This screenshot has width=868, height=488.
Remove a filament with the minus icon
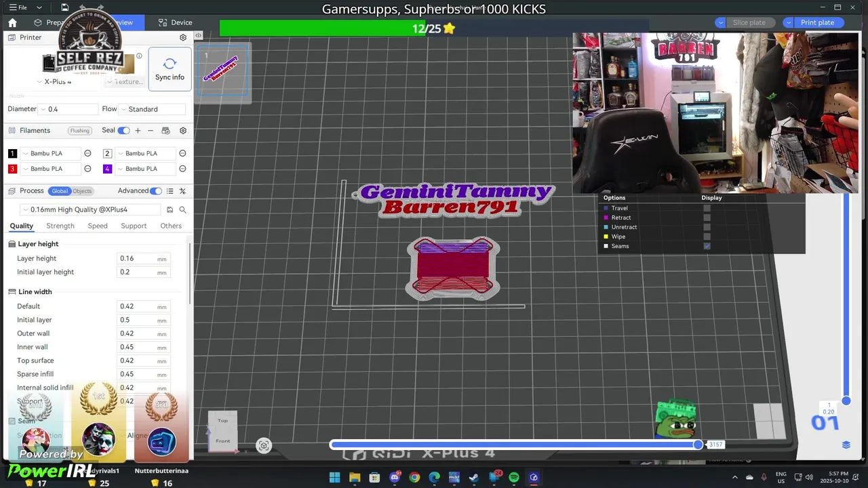(151, 130)
